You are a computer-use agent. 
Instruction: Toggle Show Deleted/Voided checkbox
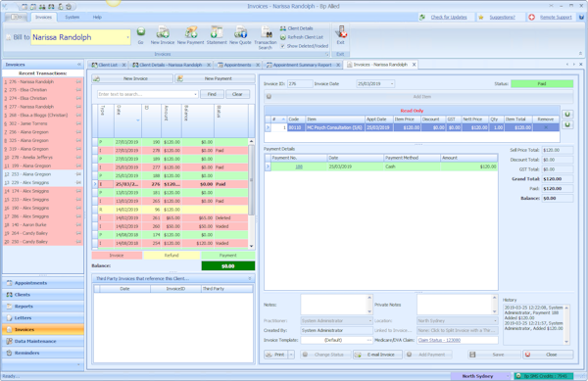coord(283,46)
